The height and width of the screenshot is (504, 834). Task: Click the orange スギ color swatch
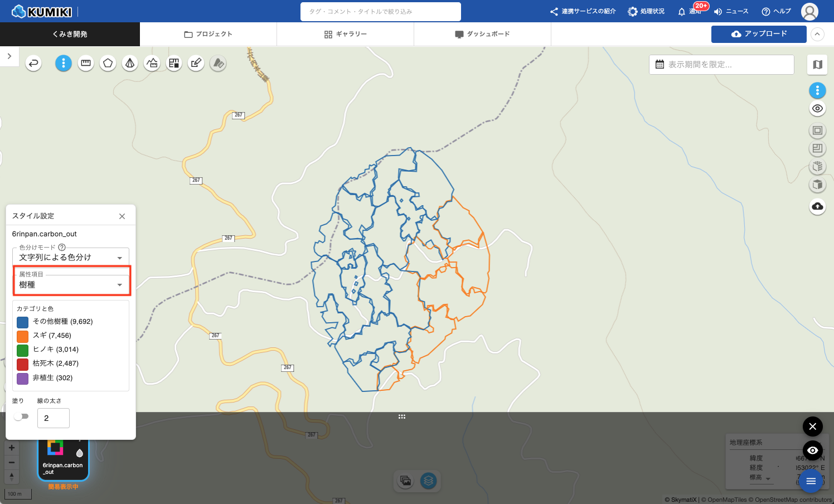pyautogui.click(x=22, y=336)
